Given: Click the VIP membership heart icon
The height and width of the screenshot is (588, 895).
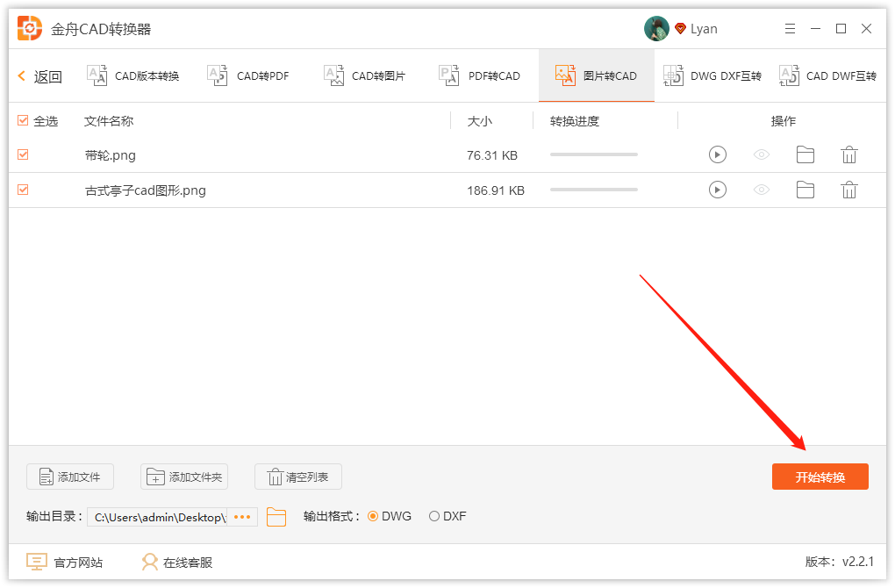Looking at the screenshot, I should (x=678, y=27).
